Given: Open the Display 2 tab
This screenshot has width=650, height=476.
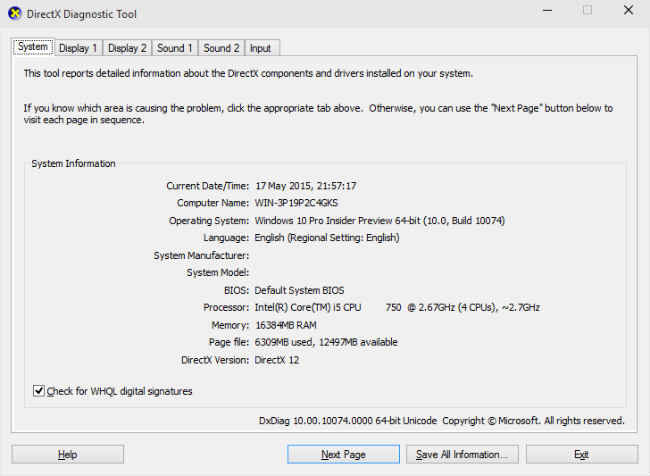Looking at the screenshot, I should coord(127,48).
